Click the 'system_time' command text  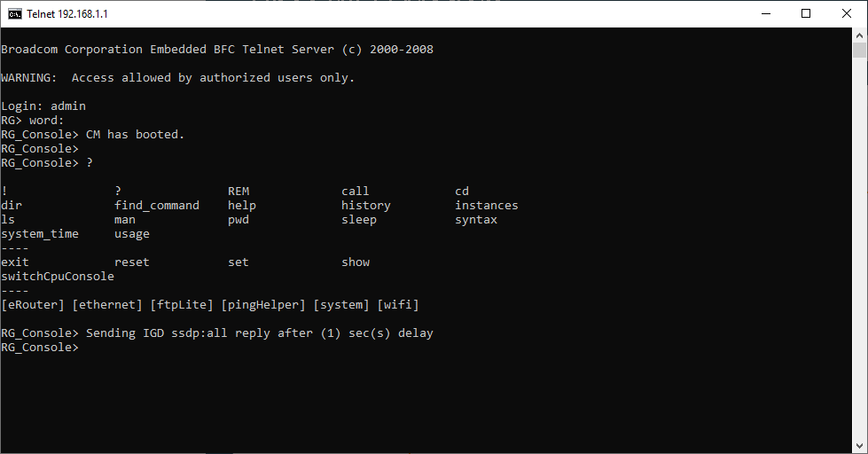coord(40,233)
